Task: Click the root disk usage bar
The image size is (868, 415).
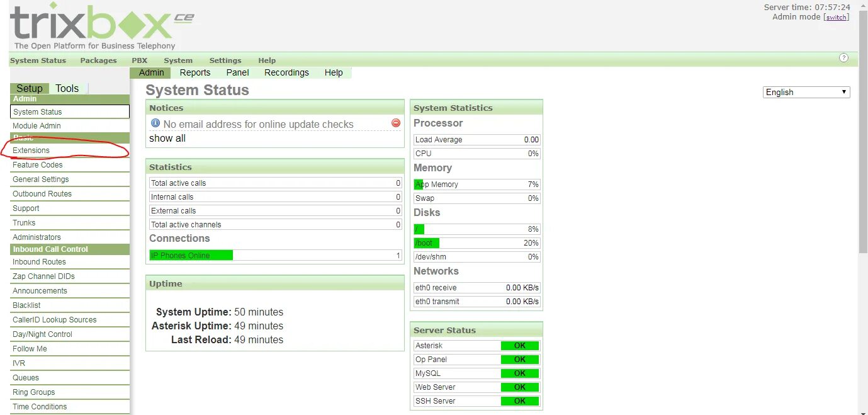Action: pyautogui.click(x=477, y=229)
